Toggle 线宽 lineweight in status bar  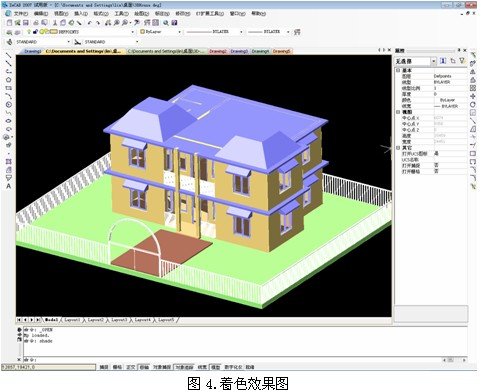click(x=202, y=367)
